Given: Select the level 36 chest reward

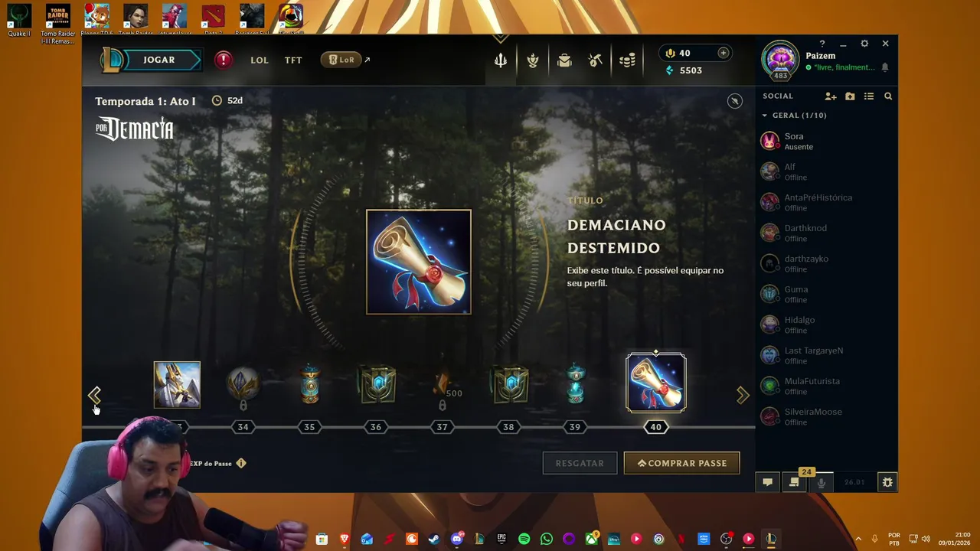Looking at the screenshot, I should pyautogui.click(x=376, y=385).
